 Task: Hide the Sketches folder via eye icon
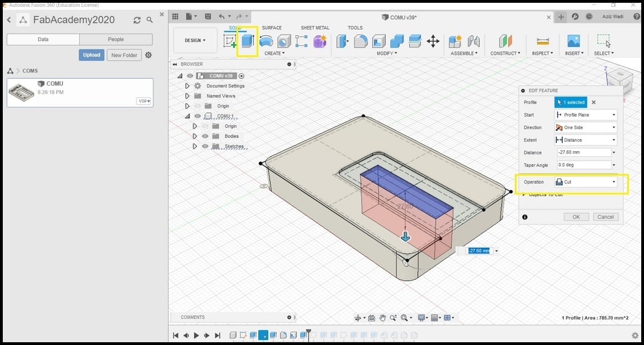tap(205, 146)
